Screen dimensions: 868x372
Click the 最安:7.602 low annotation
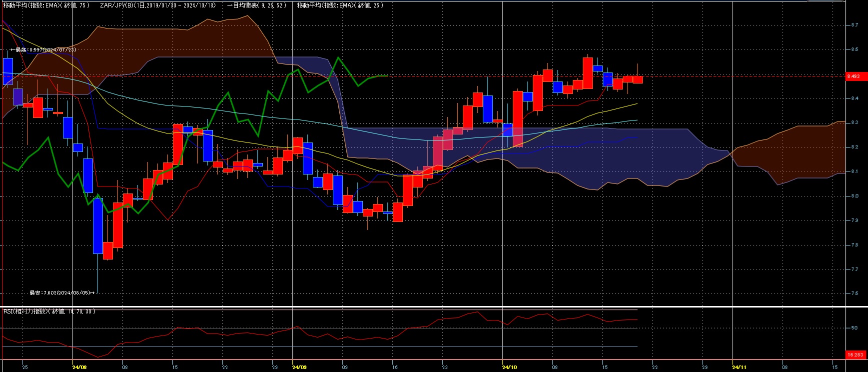pyautogui.click(x=62, y=293)
